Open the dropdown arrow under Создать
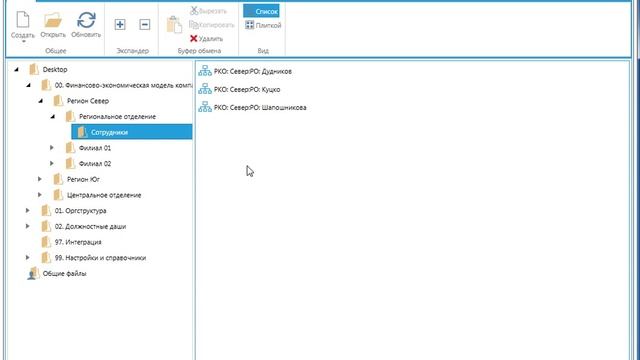The height and width of the screenshot is (360, 640). pyautogui.click(x=23, y=41)
